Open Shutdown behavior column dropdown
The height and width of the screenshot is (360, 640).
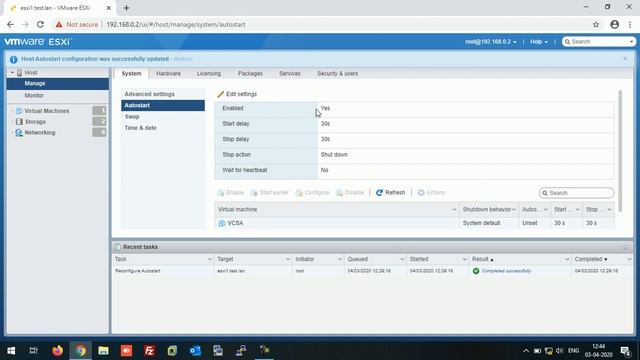(514, 210)
